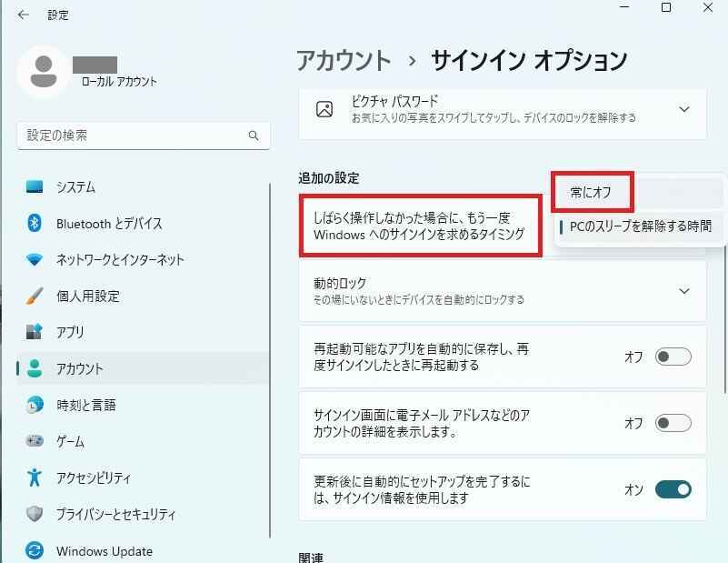The height and width of the screenshot is (563, 728).
Task: Open 時刻と言語 category
Action: click(143, 405)
